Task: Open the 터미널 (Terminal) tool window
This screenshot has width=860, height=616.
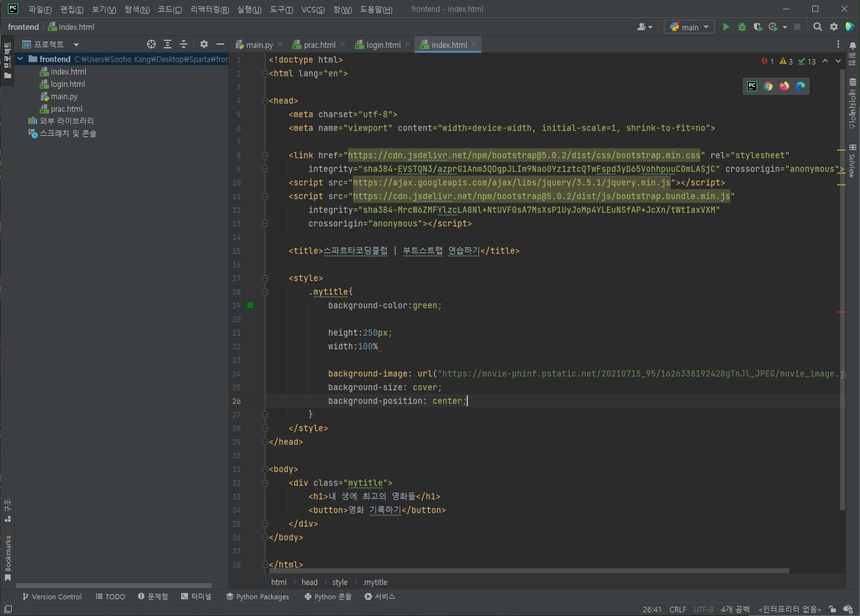Action: [196, 596]
